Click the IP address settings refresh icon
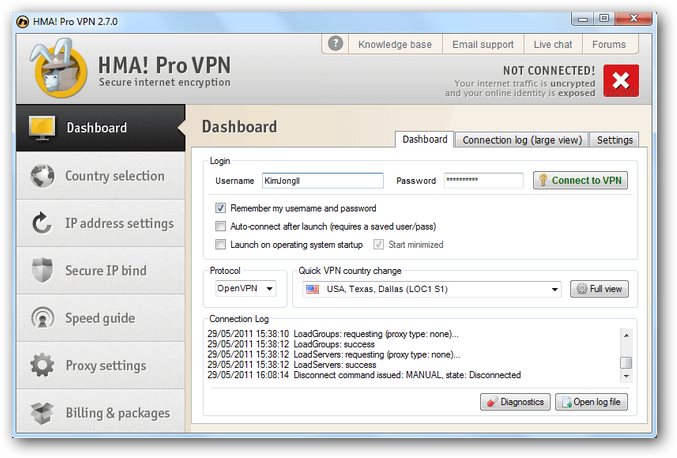The image size is (677, 458). click(42, 223)
